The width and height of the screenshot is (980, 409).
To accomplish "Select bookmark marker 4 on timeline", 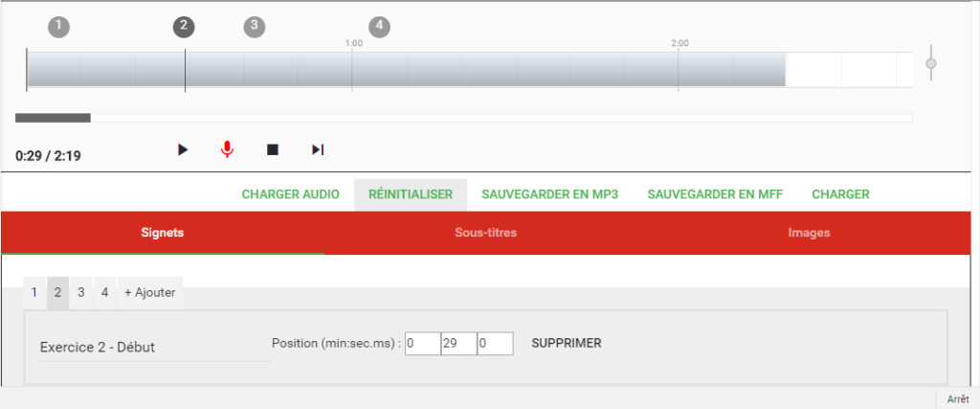I will click(380, 27).
